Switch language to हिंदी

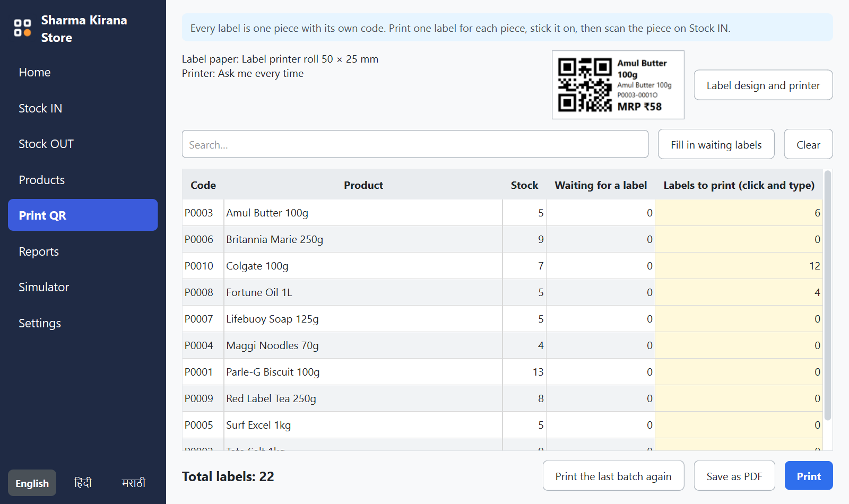(x=83, y=483)
